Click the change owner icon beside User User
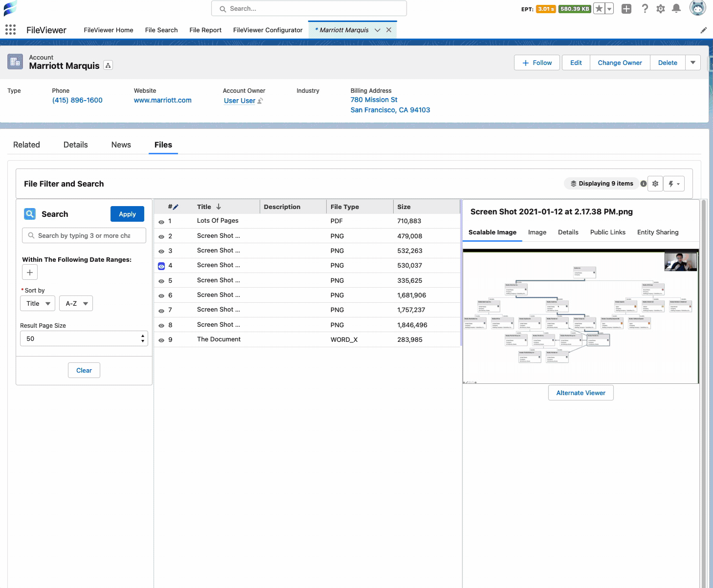Image resolution: width=713 pixels, height=588 pixels. click(260, 101)
